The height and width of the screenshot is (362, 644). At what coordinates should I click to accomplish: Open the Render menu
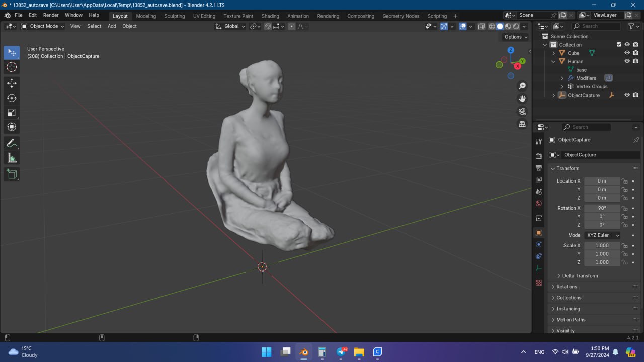tap(51, 15)
